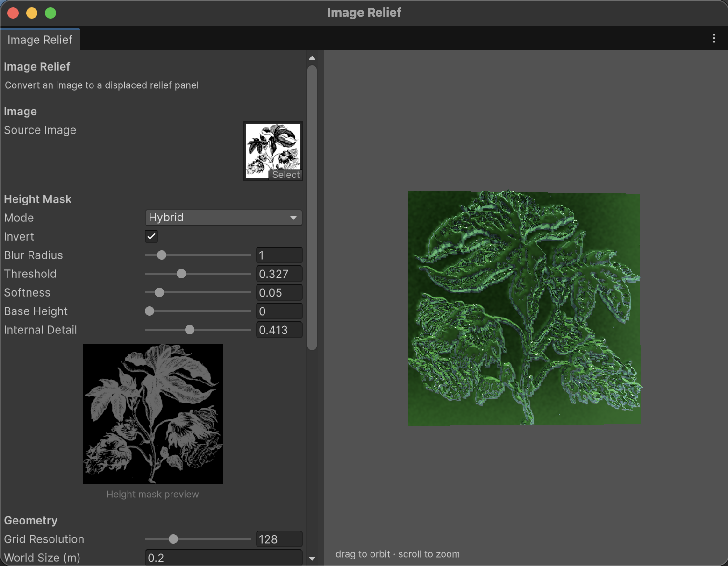The image size is (728, 566).
Task: Click the vertical scrollbar thumb of the panel
Action: [x=312, y=208]
